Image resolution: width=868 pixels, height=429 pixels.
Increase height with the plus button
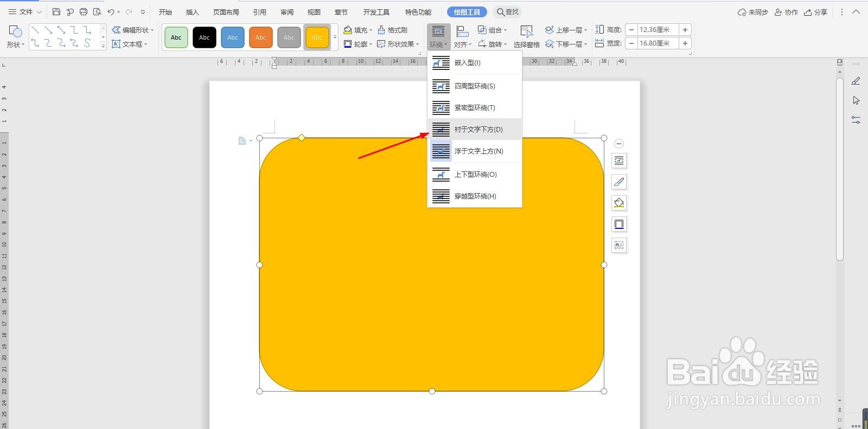[685, 30]
